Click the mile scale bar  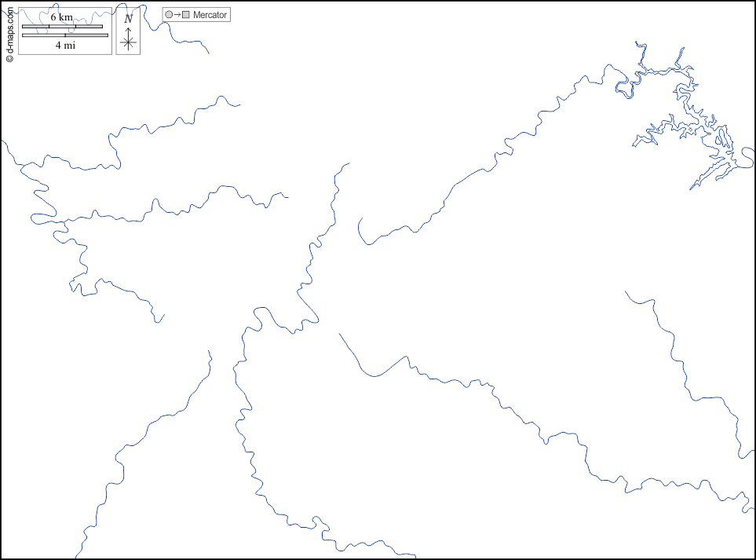coord(65,35)
